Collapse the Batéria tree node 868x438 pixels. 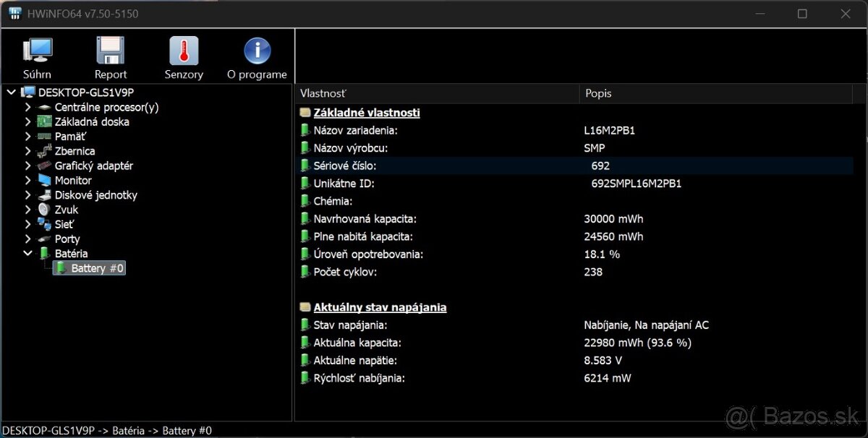(x=27, y=254)
